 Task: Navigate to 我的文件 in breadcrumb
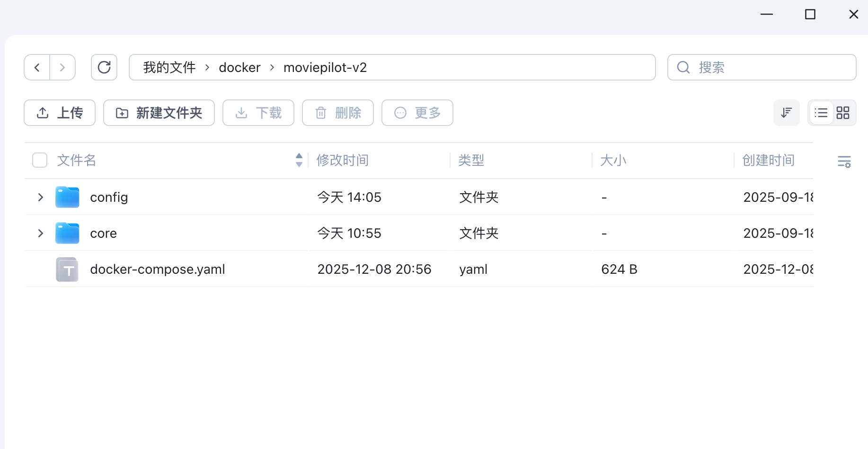pyautogui.click(x=169, y=67)
